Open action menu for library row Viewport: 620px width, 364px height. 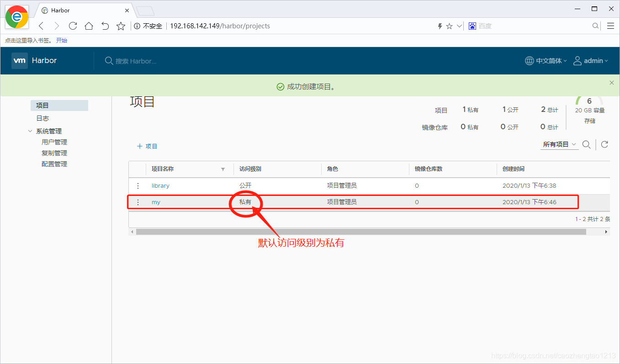tap(138, 186)
